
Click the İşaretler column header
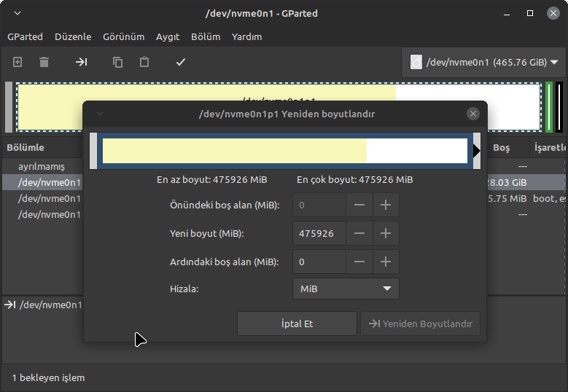[x=550, y=148]
